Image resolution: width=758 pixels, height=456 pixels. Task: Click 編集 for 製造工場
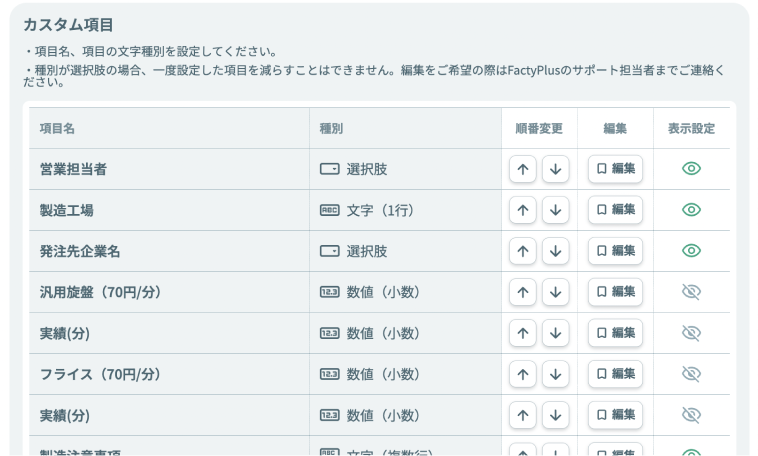pos(615,210)
